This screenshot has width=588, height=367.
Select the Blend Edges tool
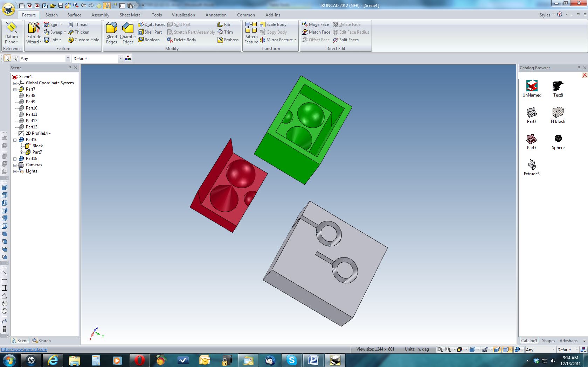pyautogui.click(x=111, y=33)
